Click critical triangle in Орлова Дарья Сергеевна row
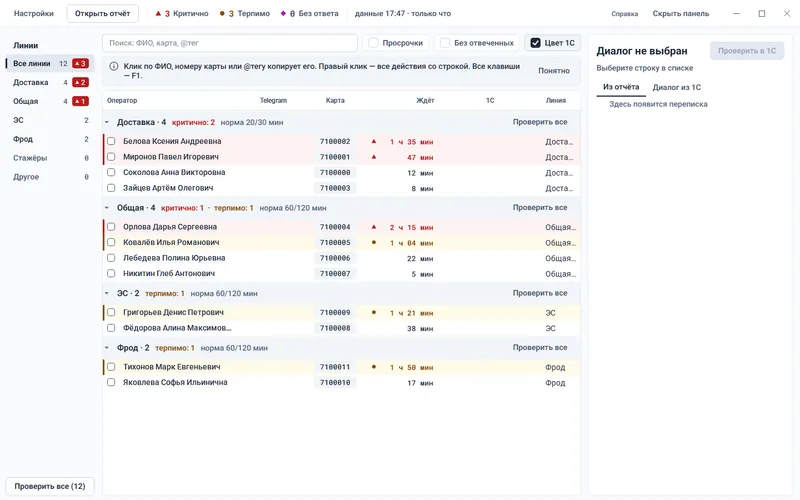 (x=373, y=227)
